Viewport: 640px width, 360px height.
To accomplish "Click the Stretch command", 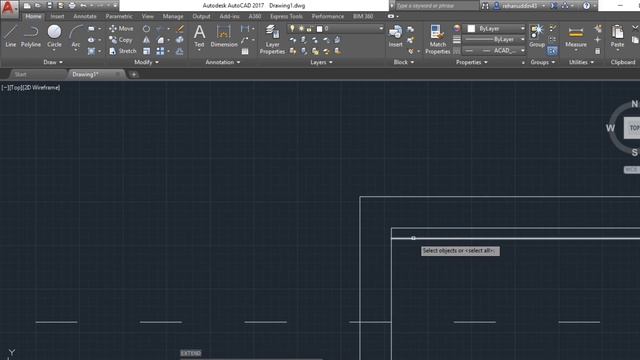I will (x=122, y=51).
